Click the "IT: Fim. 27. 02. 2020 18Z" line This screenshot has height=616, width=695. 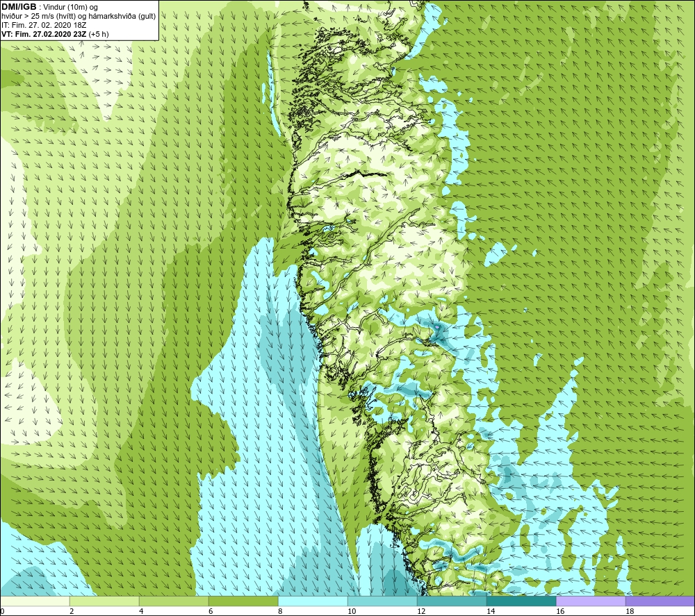44,25
